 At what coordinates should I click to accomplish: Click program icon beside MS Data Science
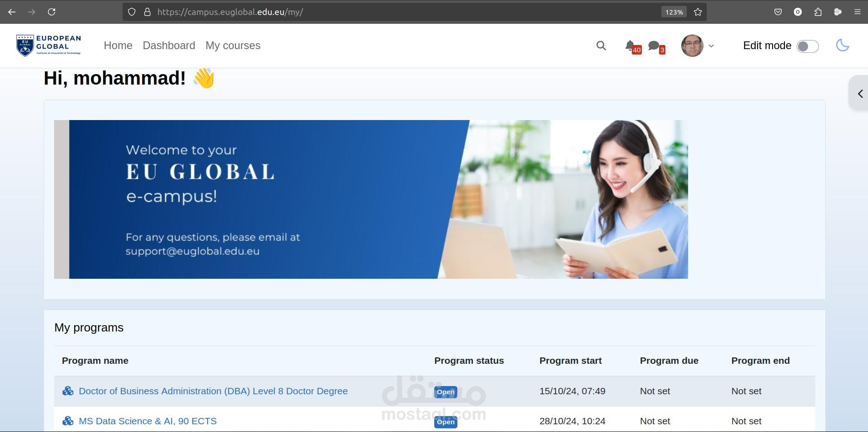coord(68,421)
